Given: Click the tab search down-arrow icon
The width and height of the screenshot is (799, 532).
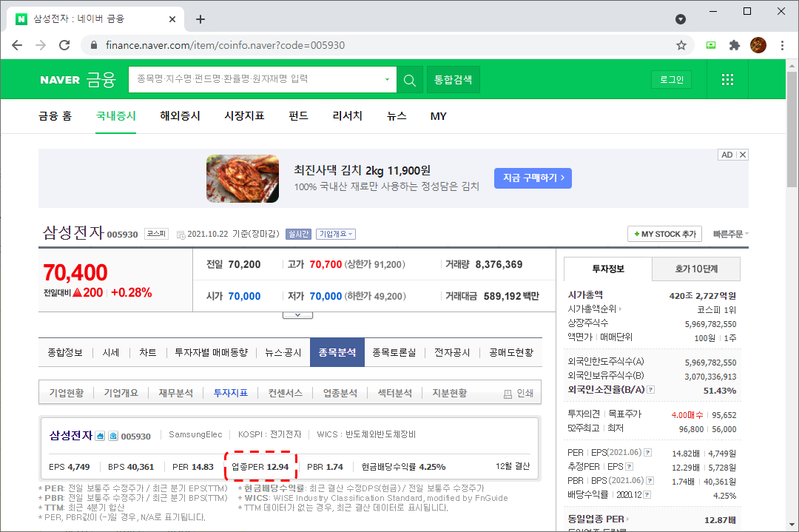Looking at the screenshot, I should (681, 19).
